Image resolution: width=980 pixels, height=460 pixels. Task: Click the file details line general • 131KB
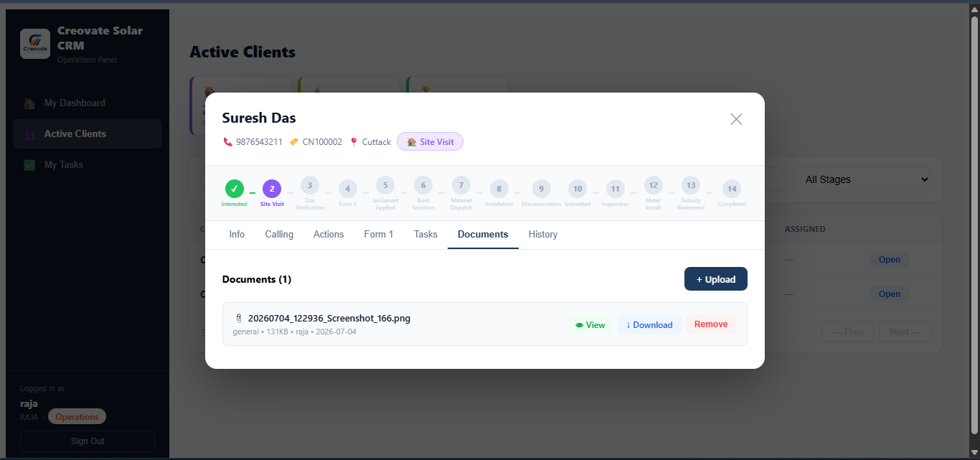tap(294, 332)
